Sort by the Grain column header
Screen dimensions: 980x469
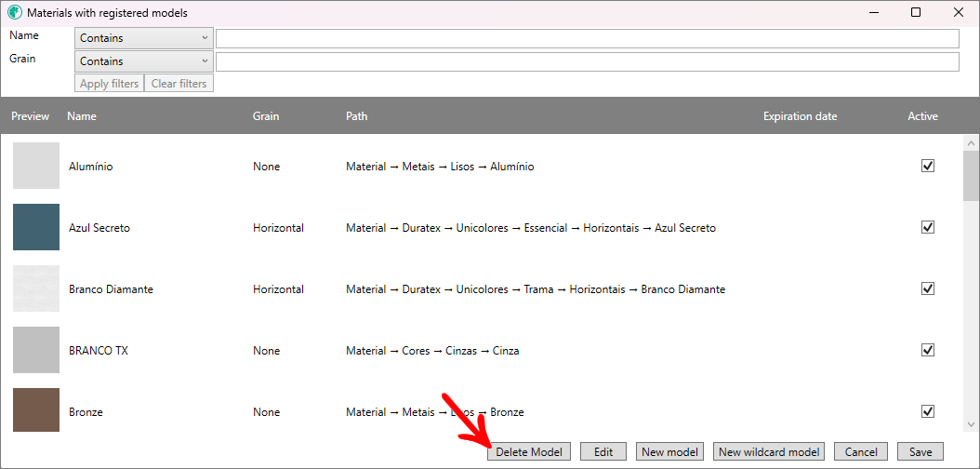266,116
